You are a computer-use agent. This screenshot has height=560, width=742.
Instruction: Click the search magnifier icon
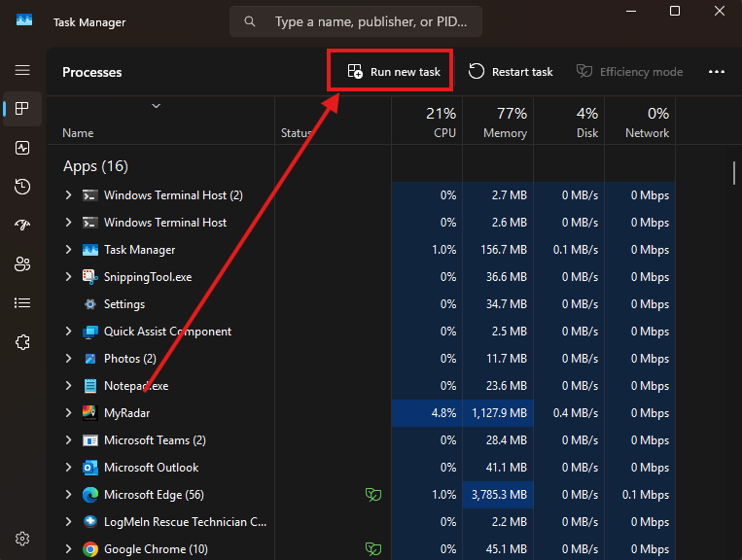coord(249,21)
